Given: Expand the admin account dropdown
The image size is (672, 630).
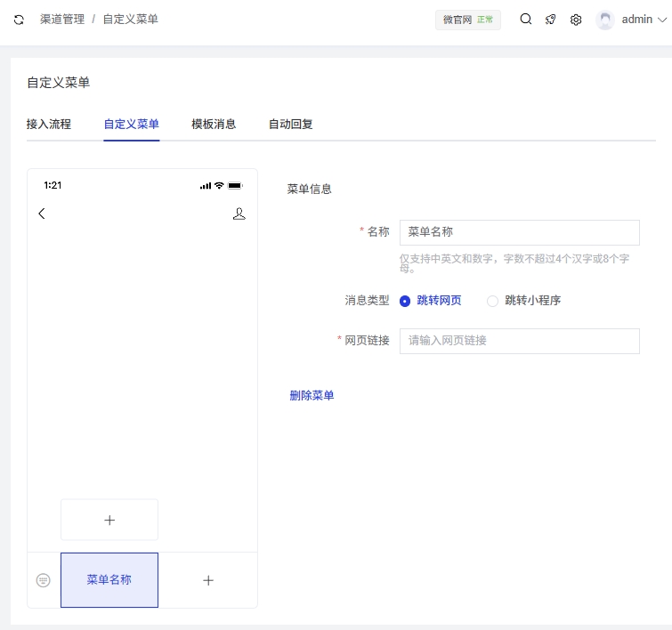Looking at the screenshot, I should point(660,20).
